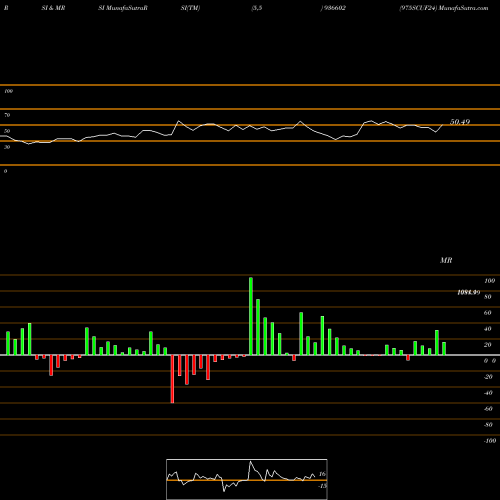Viewport: 500px width, 500px height.
Task: Click the MR axis label 60
Action: click(488, 313)
